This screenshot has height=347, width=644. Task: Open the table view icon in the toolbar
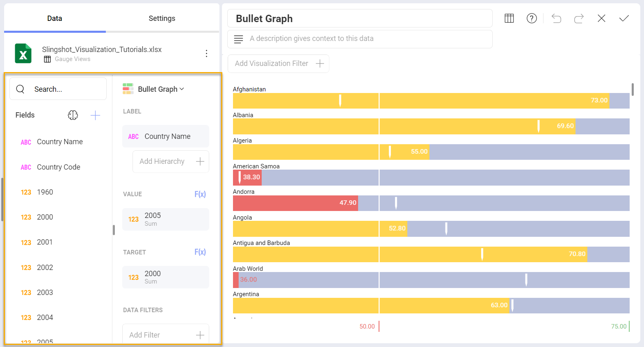click(509, 18)
